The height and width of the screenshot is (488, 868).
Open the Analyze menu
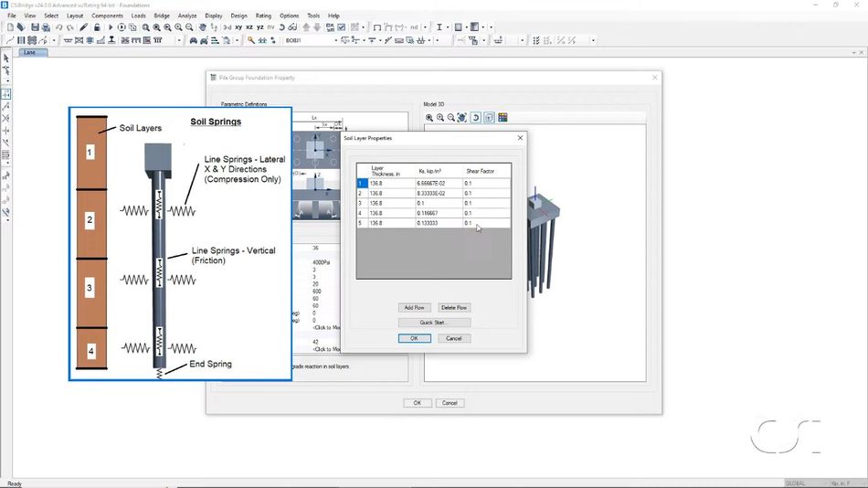[187, 16]
